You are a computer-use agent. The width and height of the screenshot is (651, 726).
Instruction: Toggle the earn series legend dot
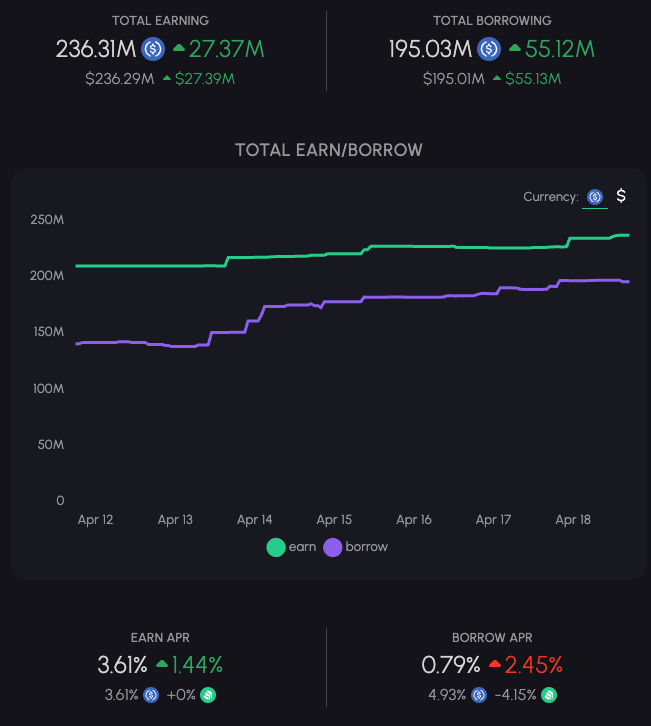point(276,547)
